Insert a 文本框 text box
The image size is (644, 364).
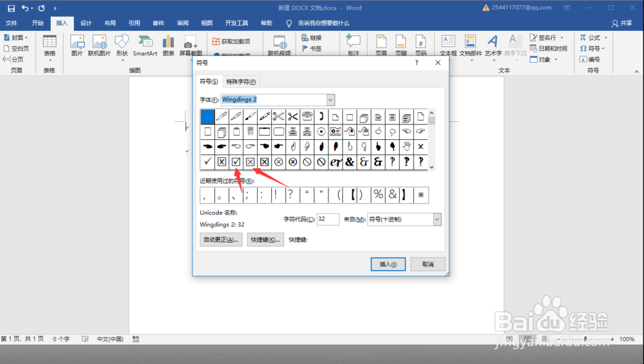[448, 45]
